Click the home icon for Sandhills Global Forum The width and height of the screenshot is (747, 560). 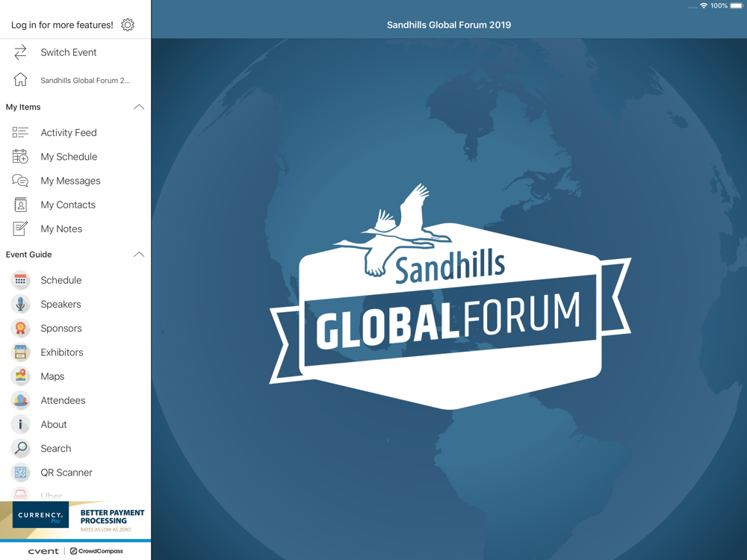tap(20, 80)
